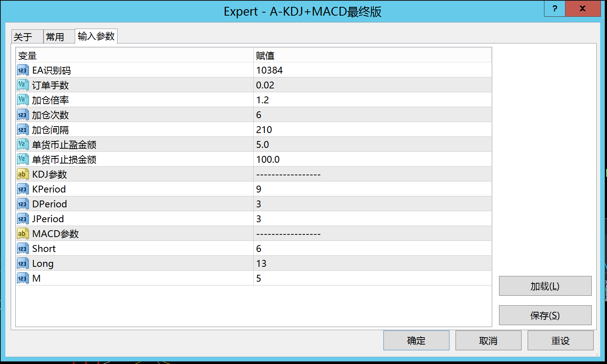Open help with the ? button
The height and width of the screenshot is (364, 607).
(x=555, y=8)
